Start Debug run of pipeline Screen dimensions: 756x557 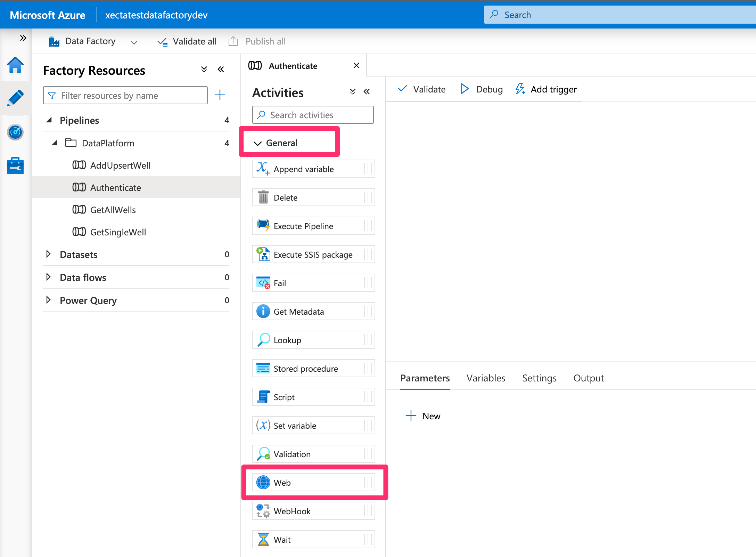click(482, 89)
